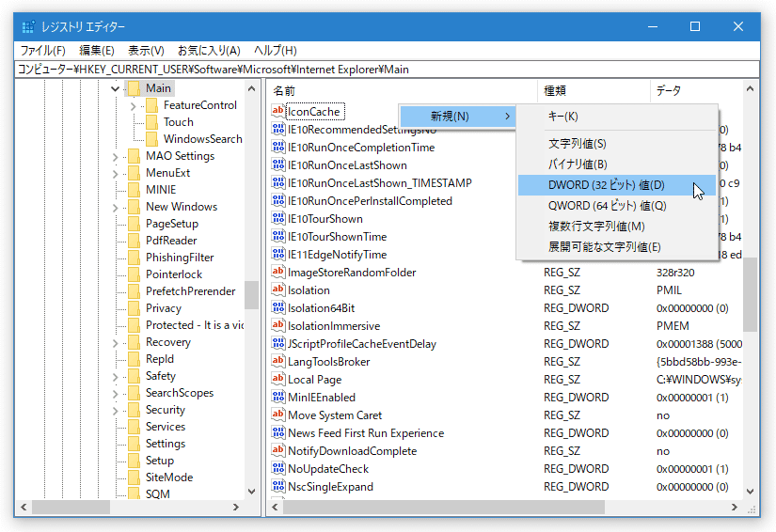The image size is (776, 532).
Task: Select the PhishingFilter key
Action: [180, 258]
